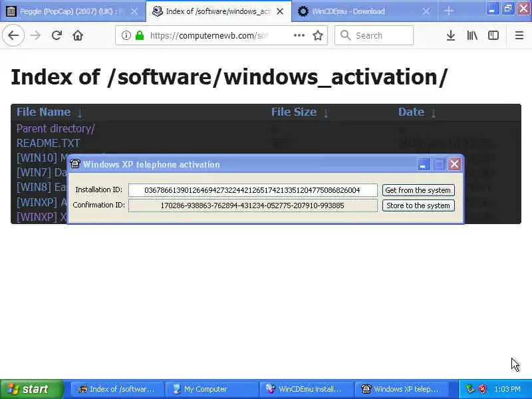Viewport: 532px width, 399px height.
Task: Switch to My Computer taskbar button
Action: pos(211,389)
